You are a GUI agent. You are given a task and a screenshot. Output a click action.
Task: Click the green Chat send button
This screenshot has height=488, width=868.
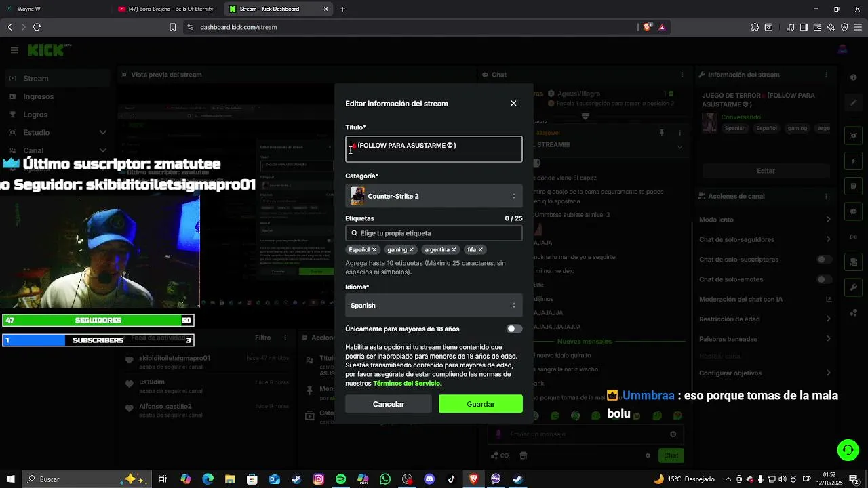tap(671, 455)
